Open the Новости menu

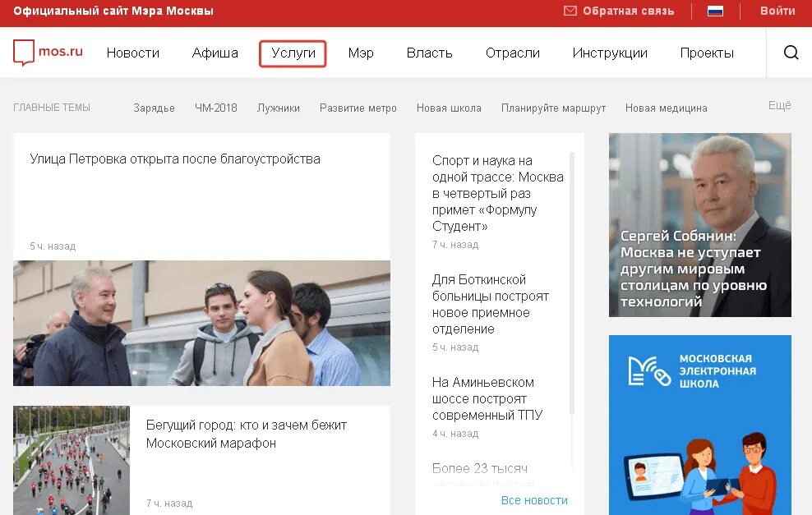[x=133, y=53]
